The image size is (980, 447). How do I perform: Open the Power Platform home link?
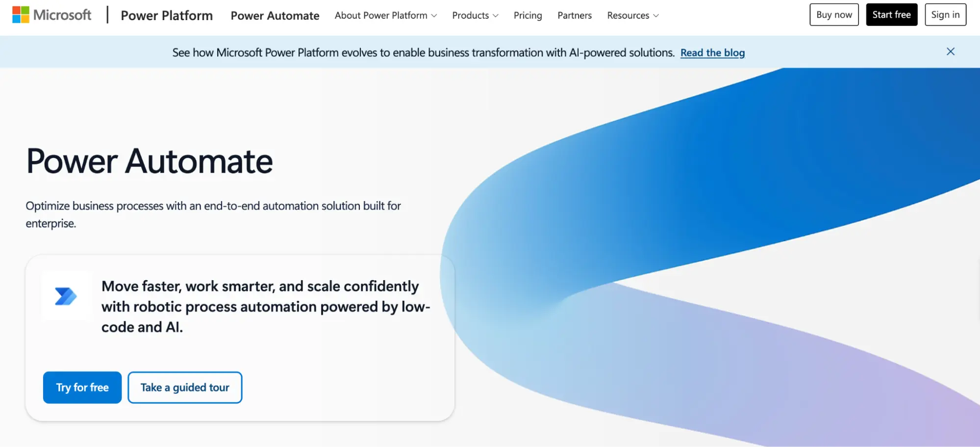[167, 16]
